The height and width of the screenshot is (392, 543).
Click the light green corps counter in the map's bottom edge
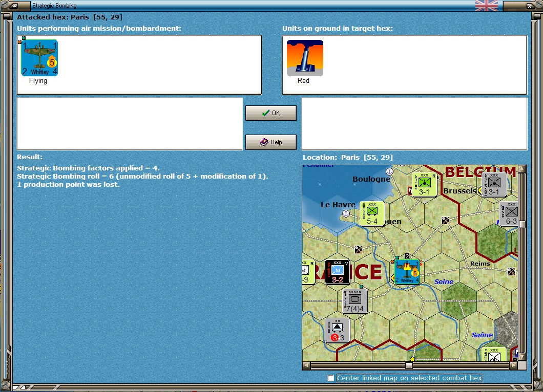click(494, 354)
